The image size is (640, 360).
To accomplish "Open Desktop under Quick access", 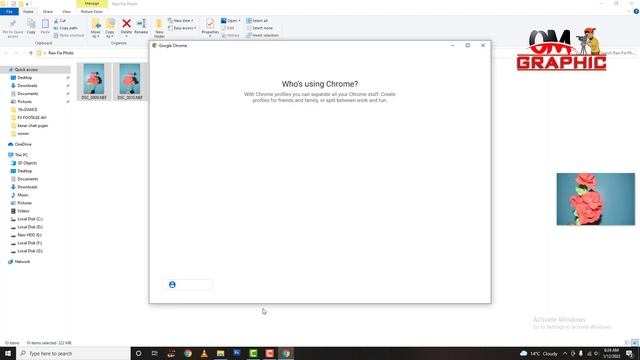I will [24, 78].
